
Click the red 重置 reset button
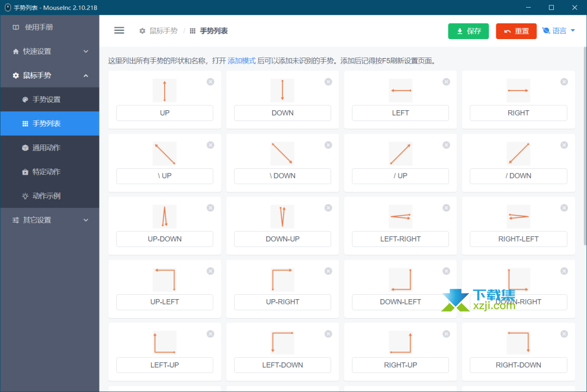click(516, 31)
